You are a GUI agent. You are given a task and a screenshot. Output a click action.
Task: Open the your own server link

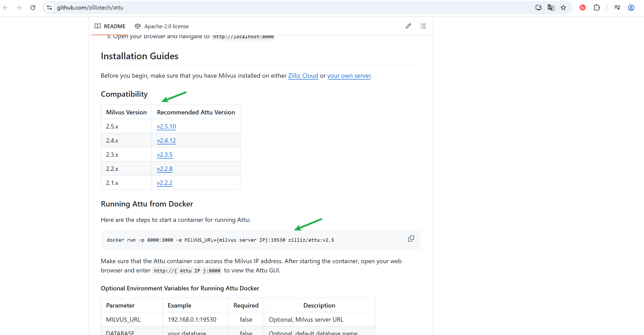click(349, 76)
